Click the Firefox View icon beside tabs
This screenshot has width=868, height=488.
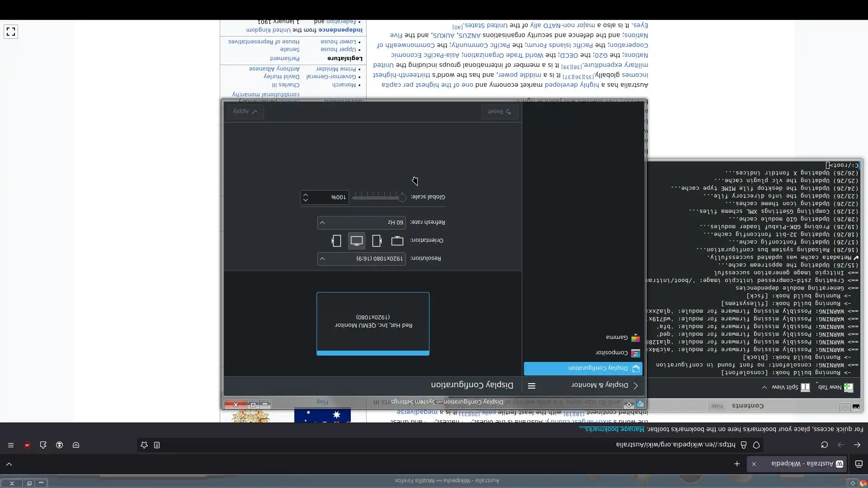click(859, 464)
